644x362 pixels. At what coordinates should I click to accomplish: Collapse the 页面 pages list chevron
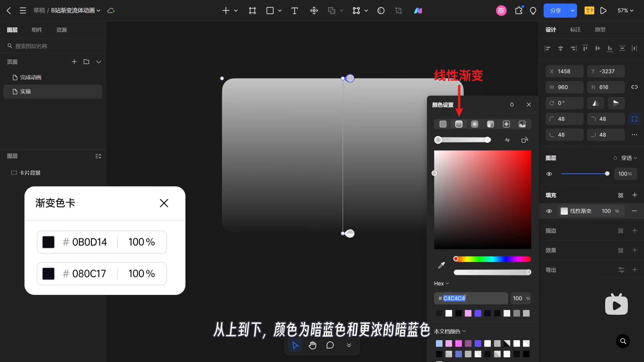click(x=99, y=62)
